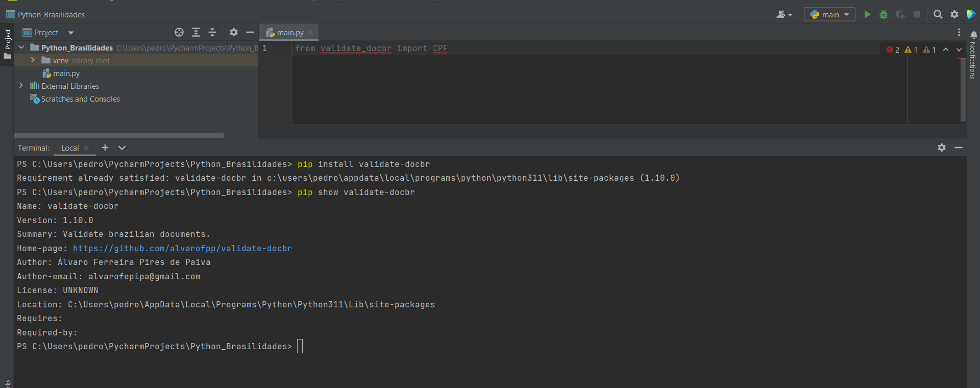Open Project view type dropdown arrow

coord(71,33)
